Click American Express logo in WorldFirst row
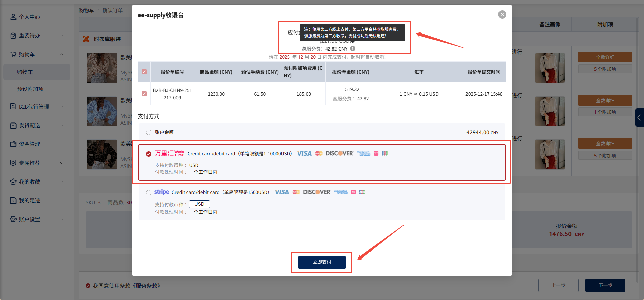 click(x=363, y=153)
